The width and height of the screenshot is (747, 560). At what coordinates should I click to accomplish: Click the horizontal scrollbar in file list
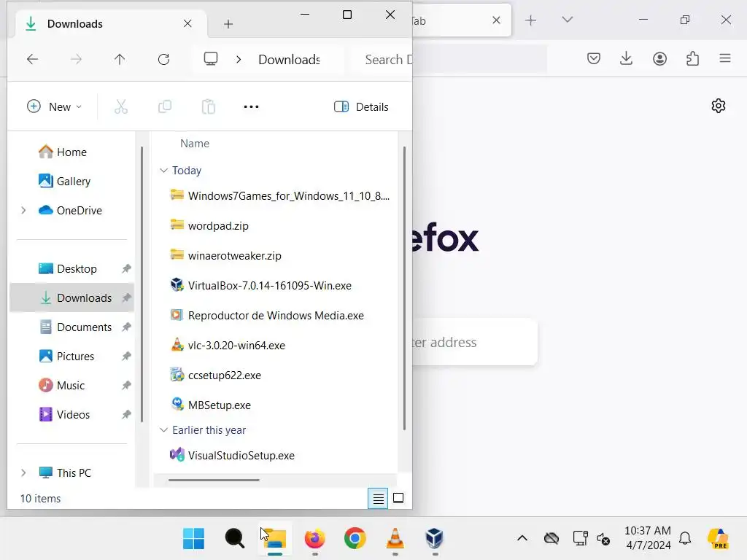(x=214, y=480)
